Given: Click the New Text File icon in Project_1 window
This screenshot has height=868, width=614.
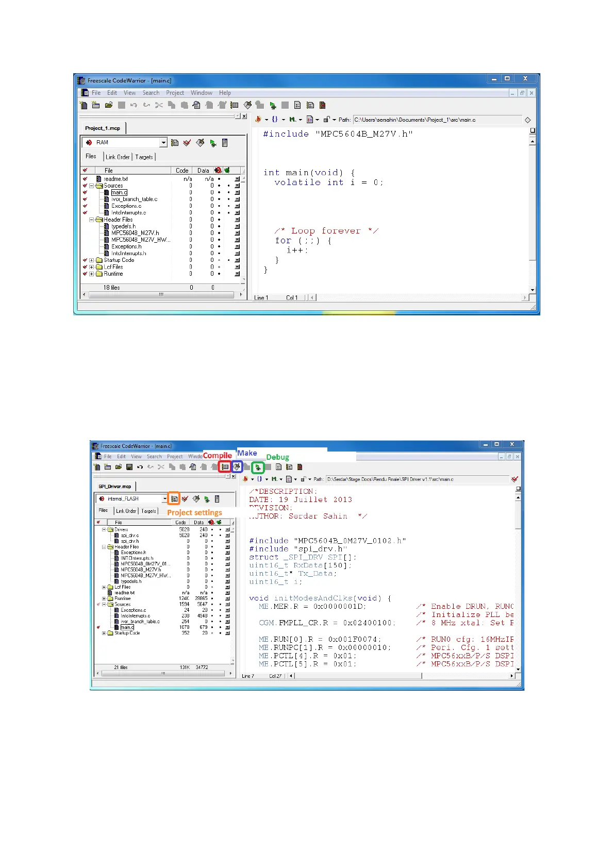Looking at the screenshot, I should tap(84, 105).
